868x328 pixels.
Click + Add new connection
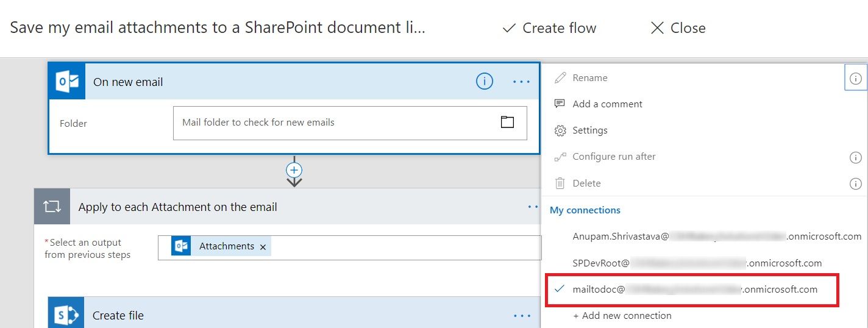[622, 315]
